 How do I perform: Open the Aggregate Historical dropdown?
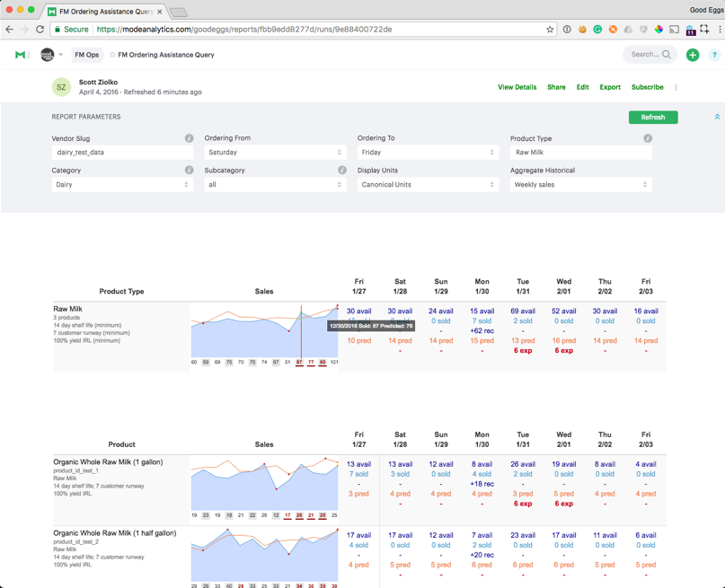click(x=580, y=184)
